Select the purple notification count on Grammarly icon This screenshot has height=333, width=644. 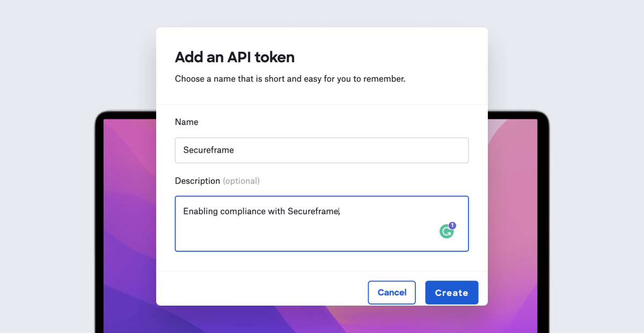(x=451, y=225)
